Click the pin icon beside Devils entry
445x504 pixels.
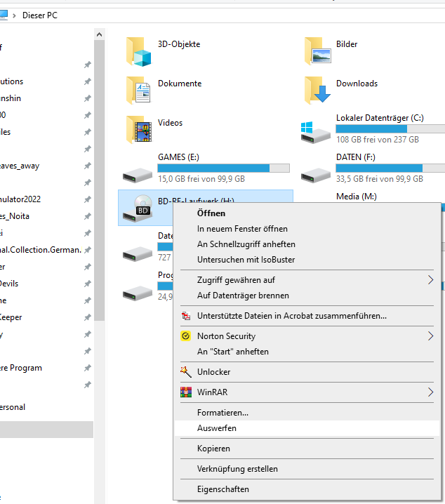click(x=88, y=284)
